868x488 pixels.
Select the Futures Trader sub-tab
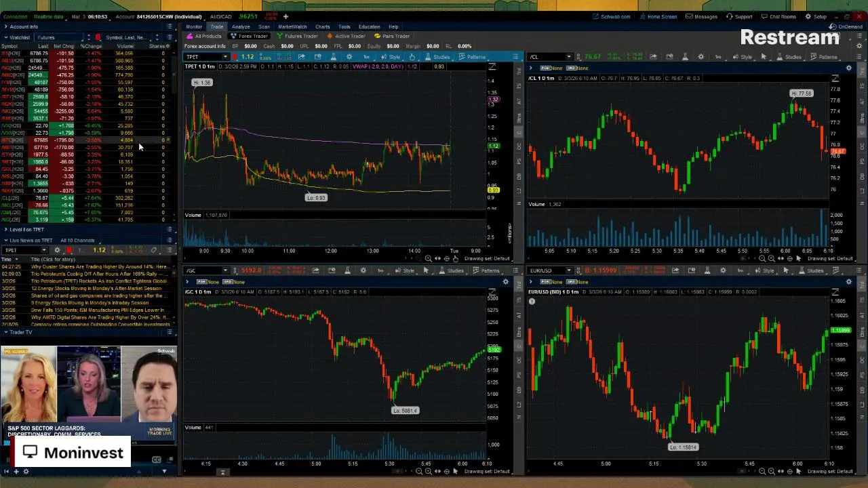click(298, 36)
